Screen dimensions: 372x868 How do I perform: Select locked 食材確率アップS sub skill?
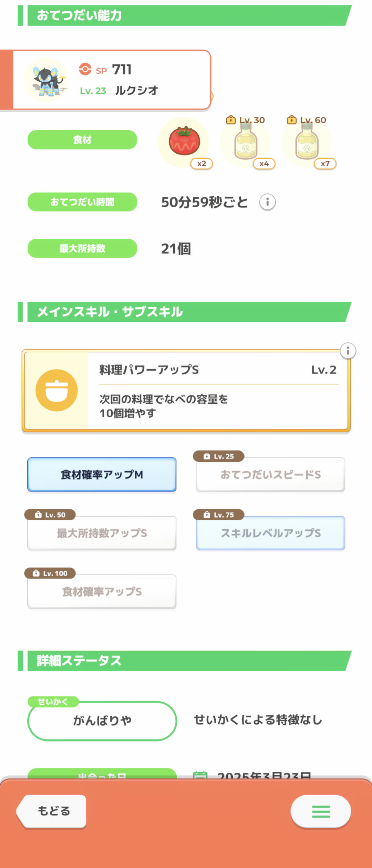(102, 592)
